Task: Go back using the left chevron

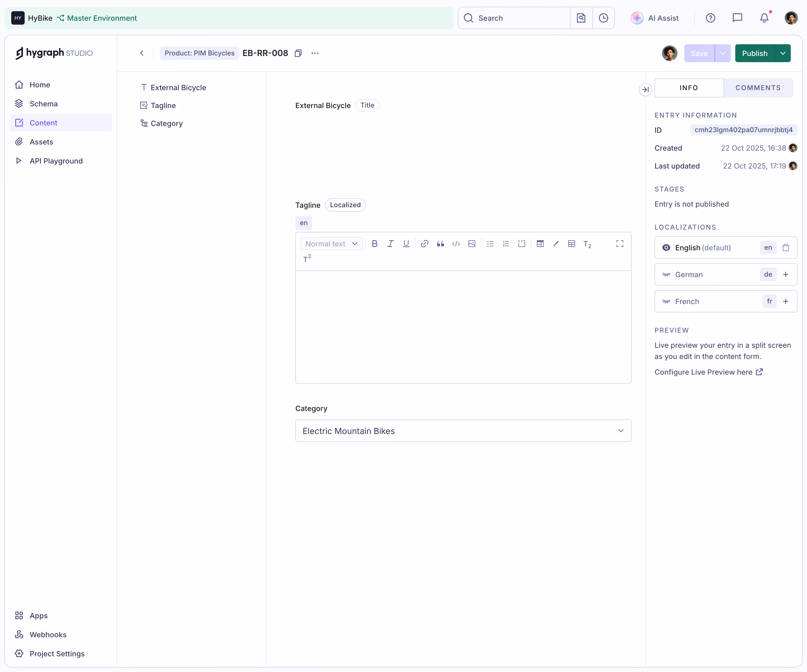Action: click(142, 53)
